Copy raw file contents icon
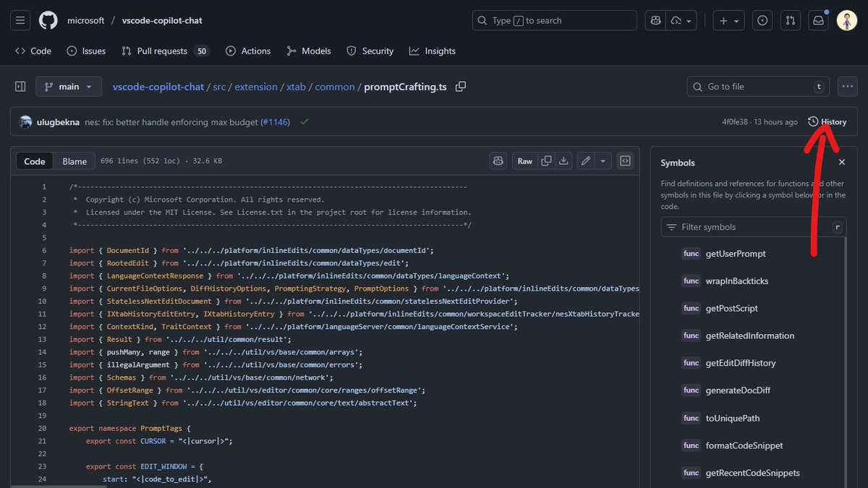868x488 pixels. [x=547, y=160]
